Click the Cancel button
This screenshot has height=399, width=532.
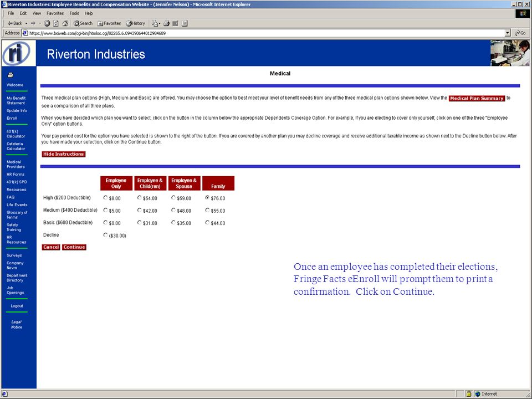[51, 247]
